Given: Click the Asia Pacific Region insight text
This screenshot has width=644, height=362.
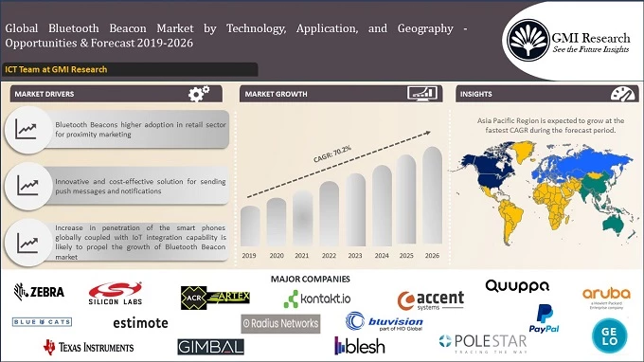Looking at the screenshot, I should [x=550, y=125].
